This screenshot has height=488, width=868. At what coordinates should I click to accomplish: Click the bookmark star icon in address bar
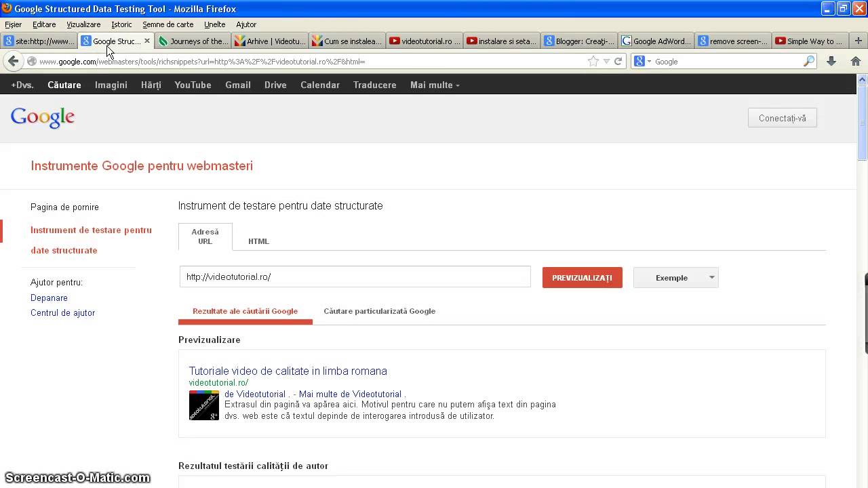tap(593, 61)
